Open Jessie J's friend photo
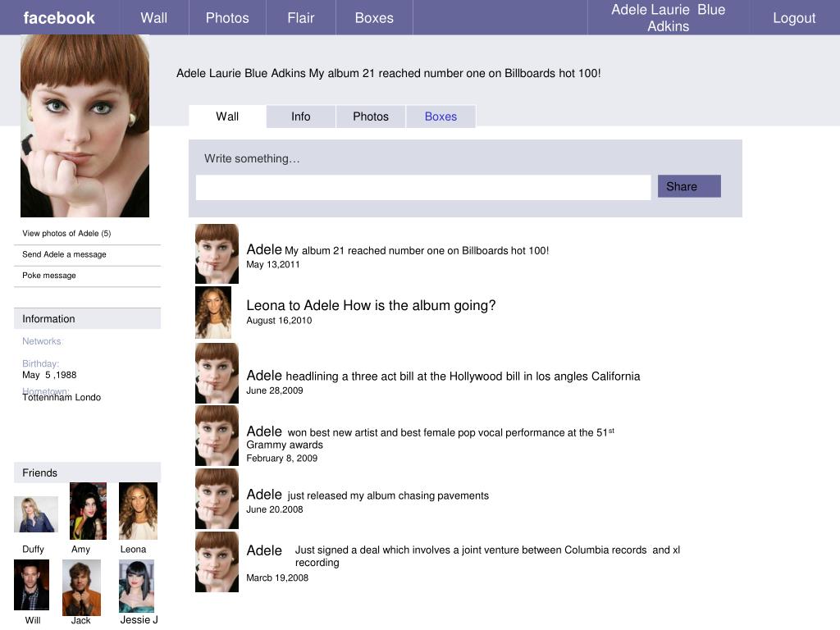The image size is (840, 630). click(137, 586)
